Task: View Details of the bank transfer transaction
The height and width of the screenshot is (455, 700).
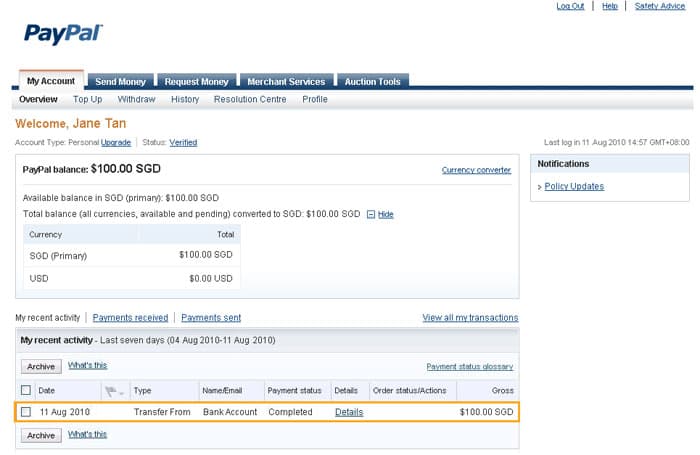Action: click(349, 412)
